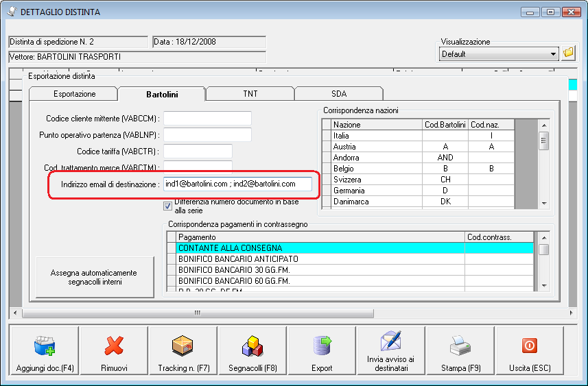Click the Export database icon button
The width and height of the screenshot is (588, 386).
point(322,350)
